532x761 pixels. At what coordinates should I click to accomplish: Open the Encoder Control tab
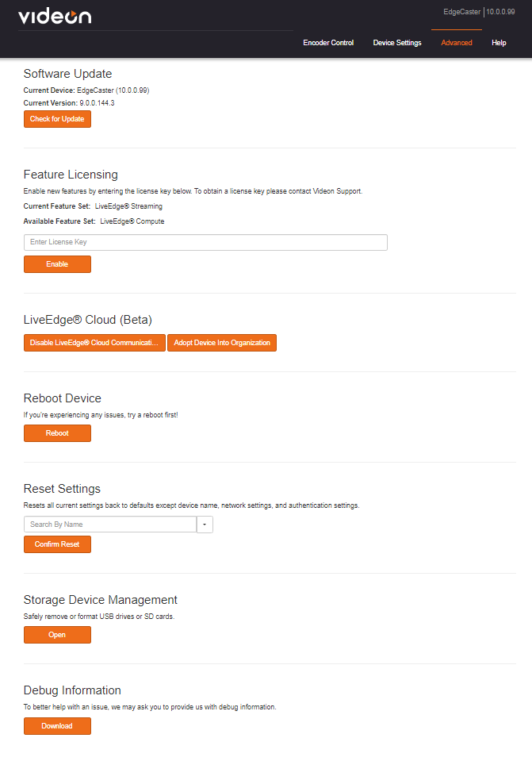(328, 43)
